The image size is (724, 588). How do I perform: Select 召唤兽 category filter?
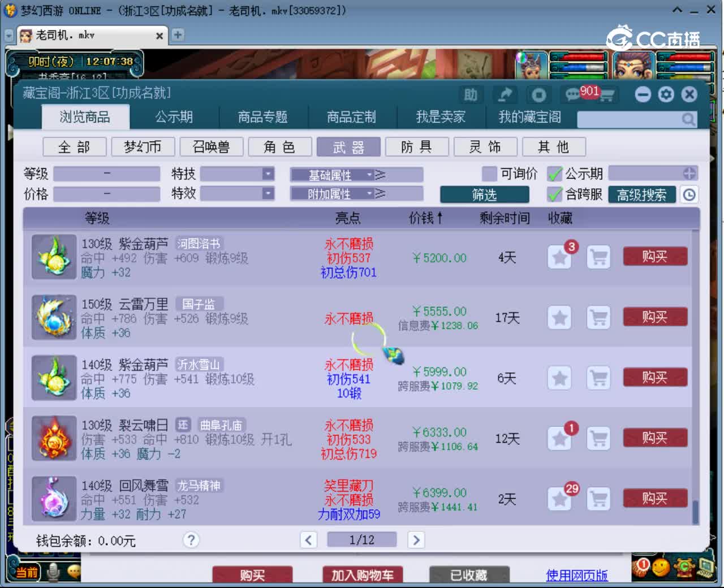click(211, 147)
